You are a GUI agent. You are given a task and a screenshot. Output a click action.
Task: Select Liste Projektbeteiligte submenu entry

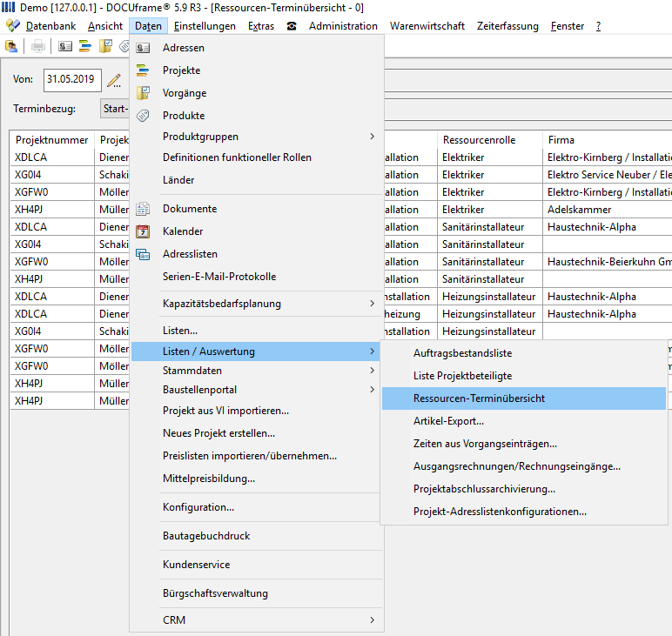[524, 376]
